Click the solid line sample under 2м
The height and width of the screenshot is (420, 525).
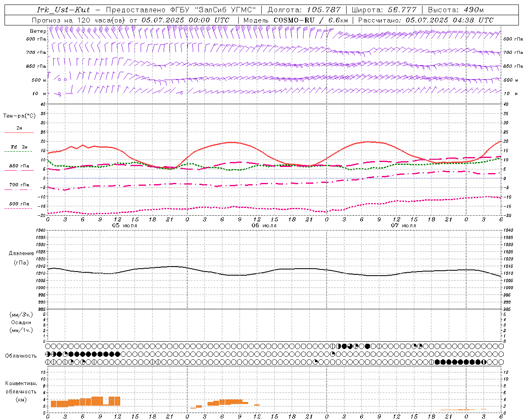pyautogui.click(x=19, y=132)
